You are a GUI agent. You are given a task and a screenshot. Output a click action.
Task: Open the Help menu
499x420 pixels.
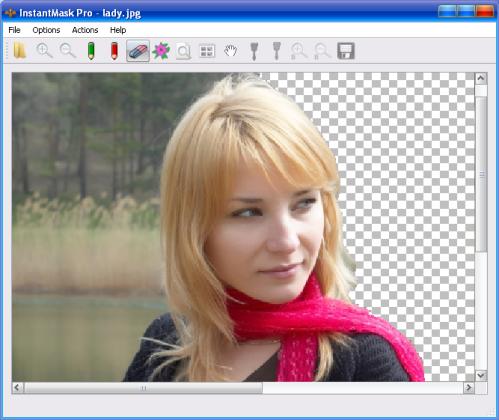pos(118,30)
